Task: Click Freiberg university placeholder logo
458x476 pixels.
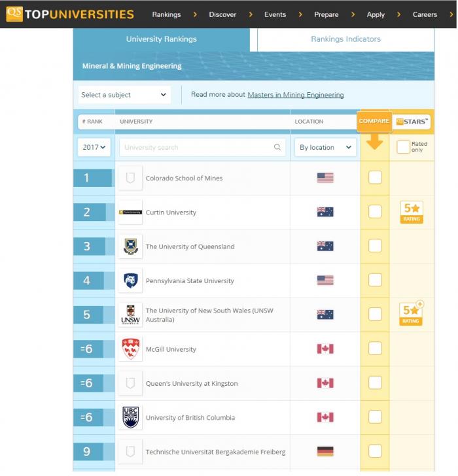Action: tap(130, 452)
